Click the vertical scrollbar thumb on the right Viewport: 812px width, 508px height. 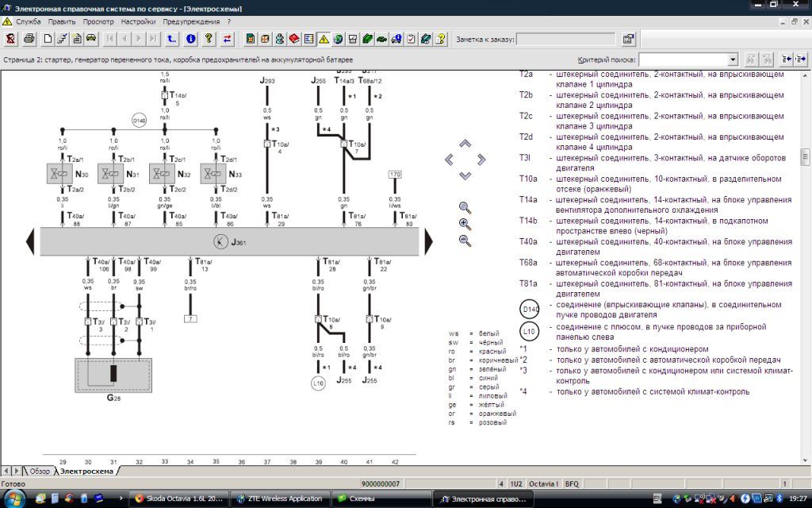(x=806, y=156)
